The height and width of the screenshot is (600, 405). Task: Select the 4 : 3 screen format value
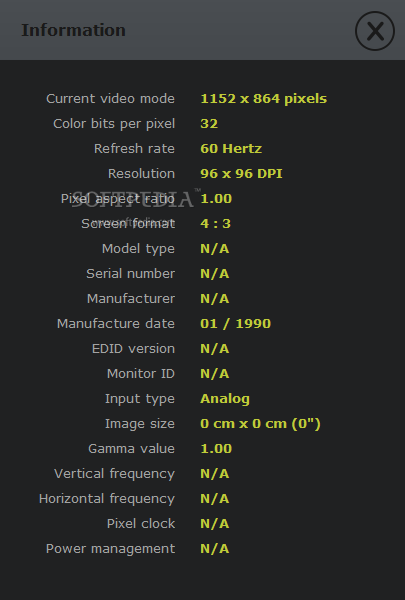[x=216, y=223]
